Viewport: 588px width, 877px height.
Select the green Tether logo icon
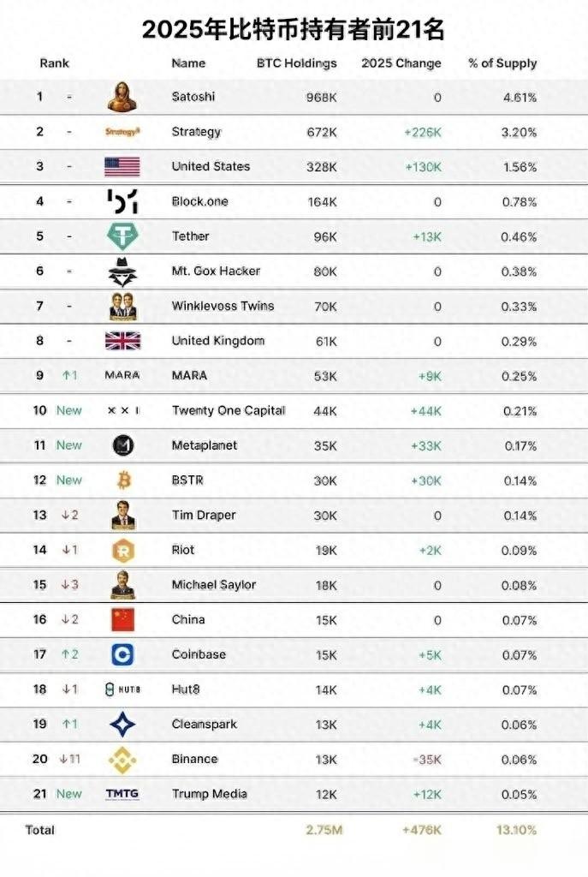[122, 236]
